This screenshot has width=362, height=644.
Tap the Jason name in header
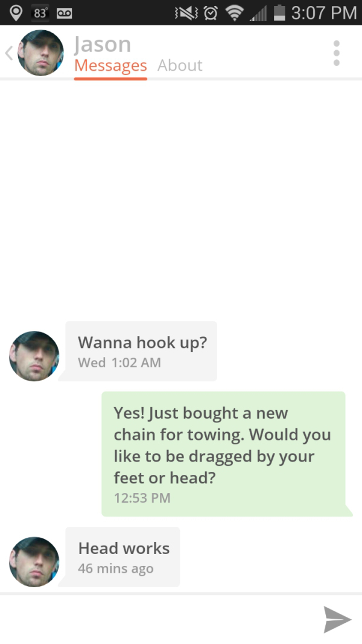(x=102, y=44)
